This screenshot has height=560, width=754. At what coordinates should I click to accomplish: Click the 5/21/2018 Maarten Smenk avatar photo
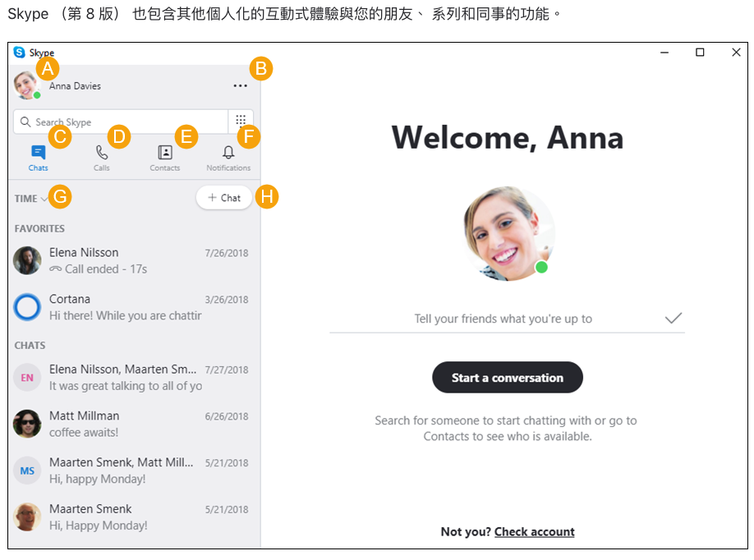tap(27, 517)
